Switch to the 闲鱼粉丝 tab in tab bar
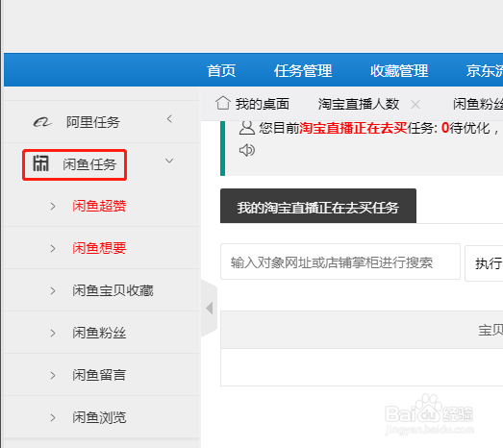Viewport: 503px width, 448px height. [x=478, y=104]
